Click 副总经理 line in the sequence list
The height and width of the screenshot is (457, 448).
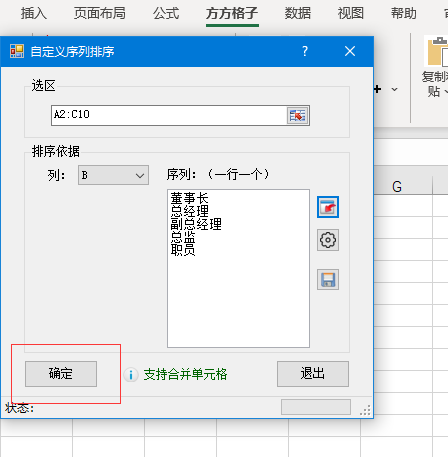[196, 224]
